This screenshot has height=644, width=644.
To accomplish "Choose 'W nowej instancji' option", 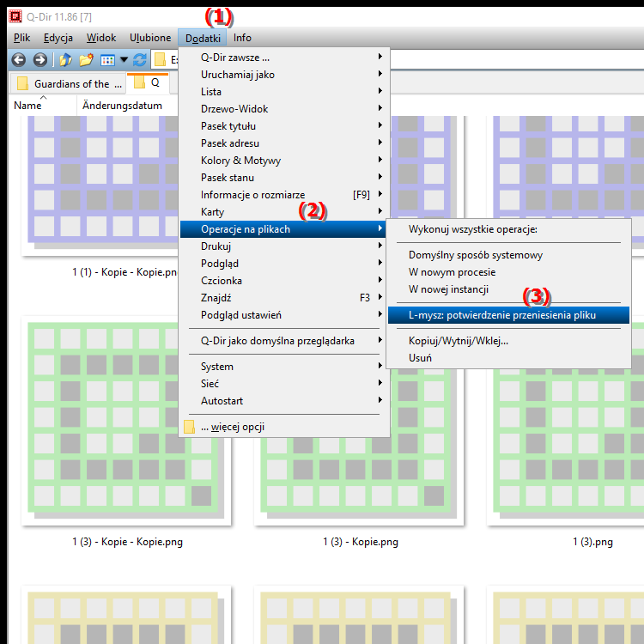I will click(x=508, y=289).
